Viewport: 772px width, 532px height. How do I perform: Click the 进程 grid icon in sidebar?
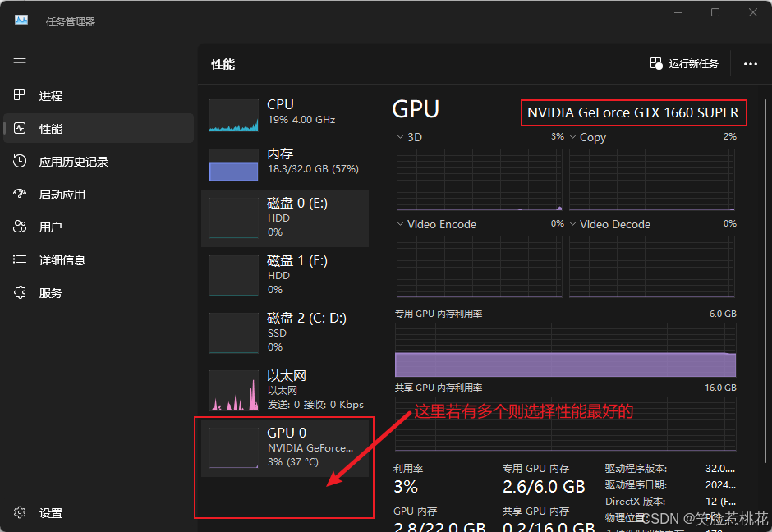click(x=19, y=95)
